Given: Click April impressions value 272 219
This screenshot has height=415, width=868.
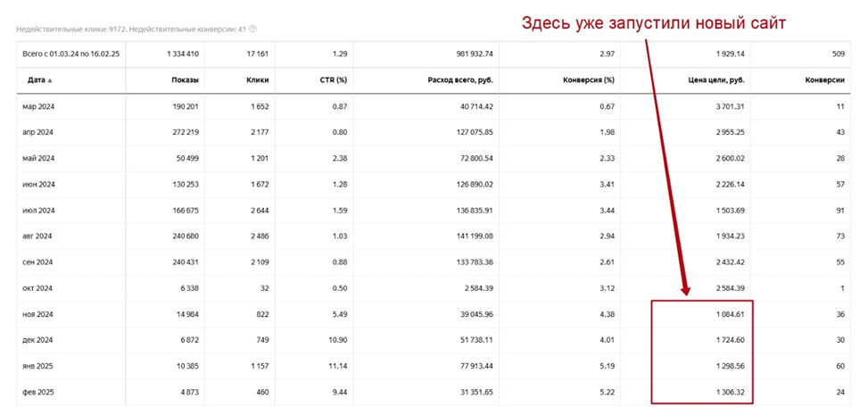Looking at the screenshot, I should [186, 132].
